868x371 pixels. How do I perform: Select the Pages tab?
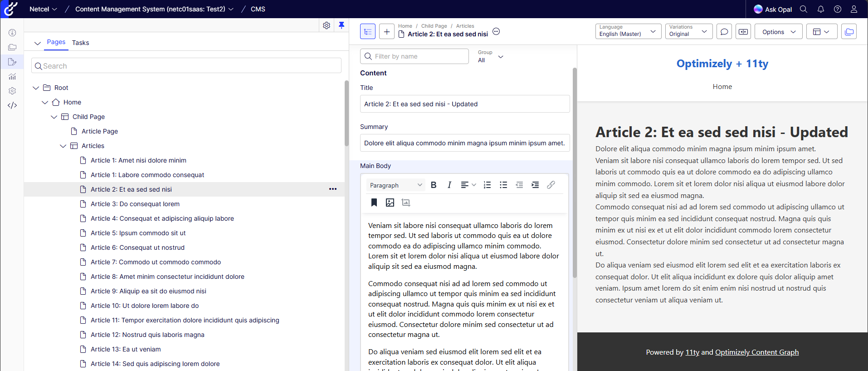(56, 42)
